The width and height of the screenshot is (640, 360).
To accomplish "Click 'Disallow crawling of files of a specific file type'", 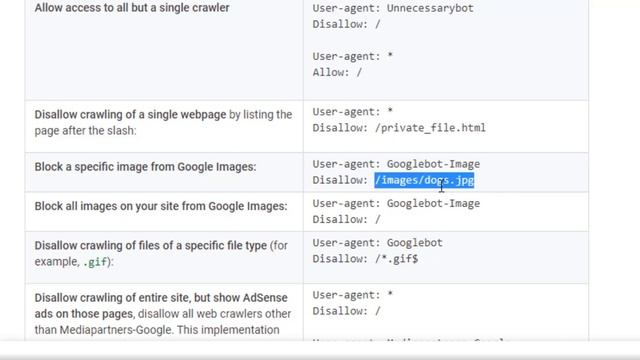I will pyautogui.click(x=151, y=246).
